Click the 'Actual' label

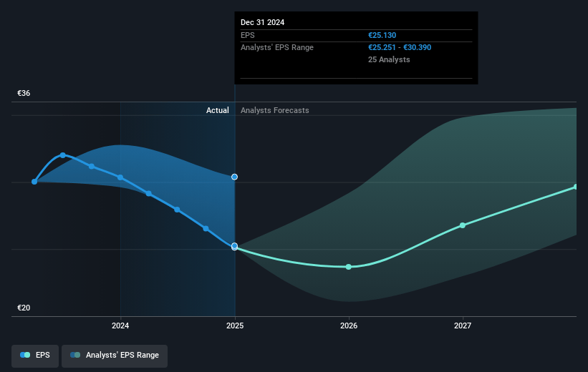pos(218,110)
